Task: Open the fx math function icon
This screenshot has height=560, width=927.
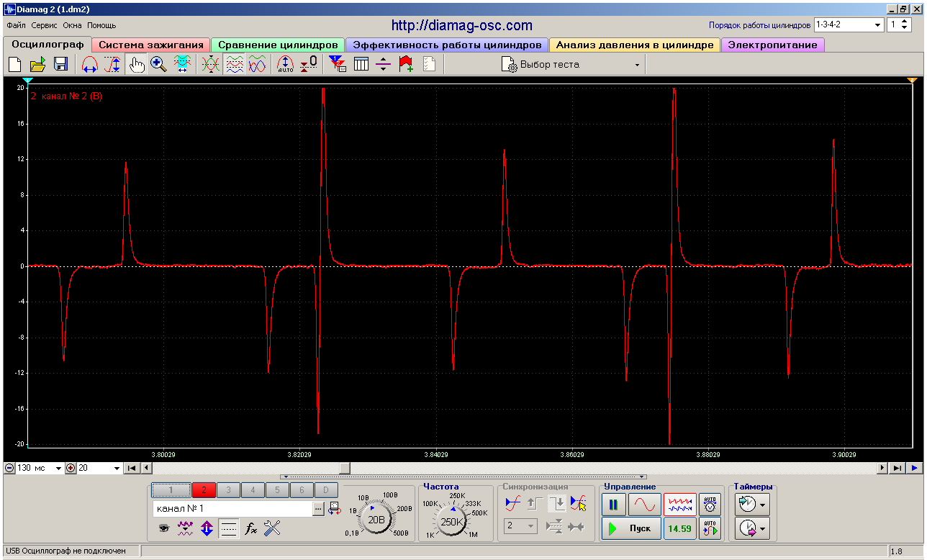Action: (x=250, y=528)
